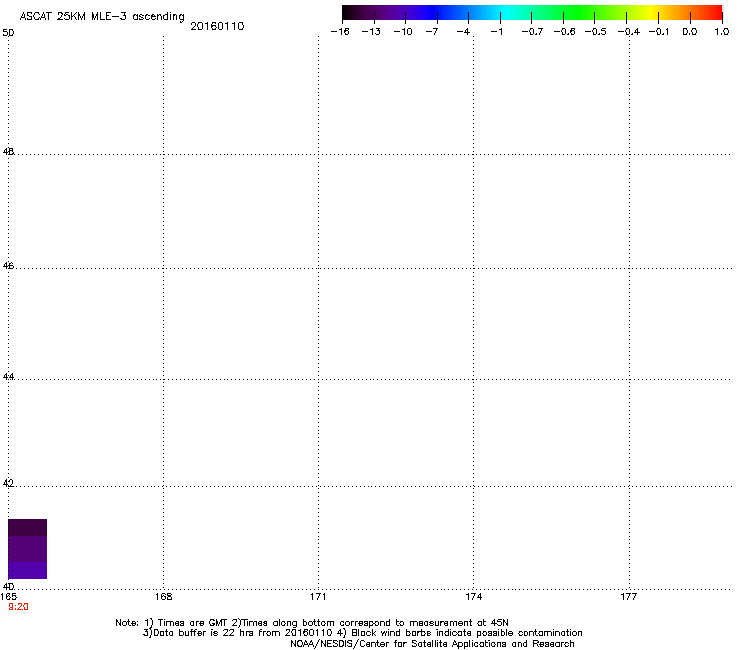Click latitude label 48

(8, 152)
